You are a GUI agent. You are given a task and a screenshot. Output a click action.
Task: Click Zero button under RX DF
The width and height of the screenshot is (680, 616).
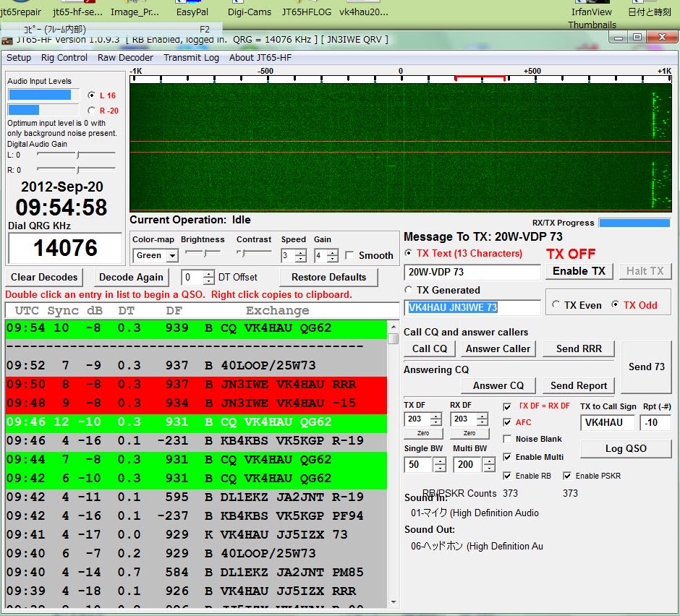469,433
